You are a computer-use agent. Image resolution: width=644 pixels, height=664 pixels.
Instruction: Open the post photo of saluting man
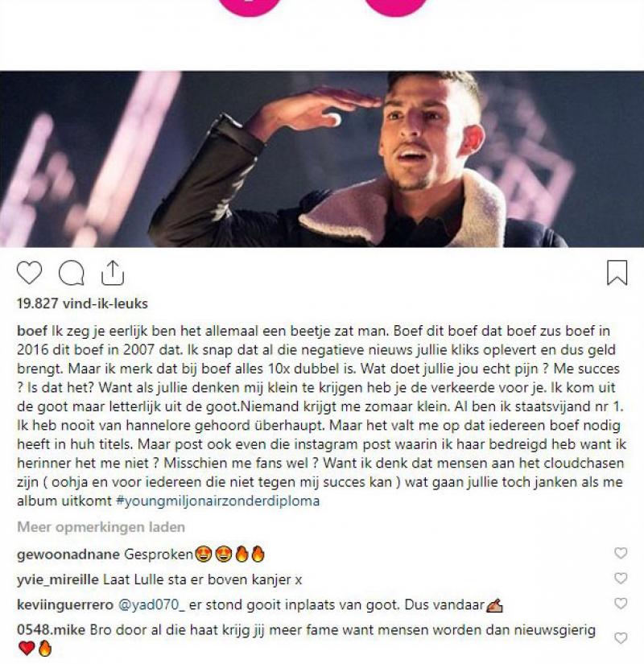[x=322, y=159]
